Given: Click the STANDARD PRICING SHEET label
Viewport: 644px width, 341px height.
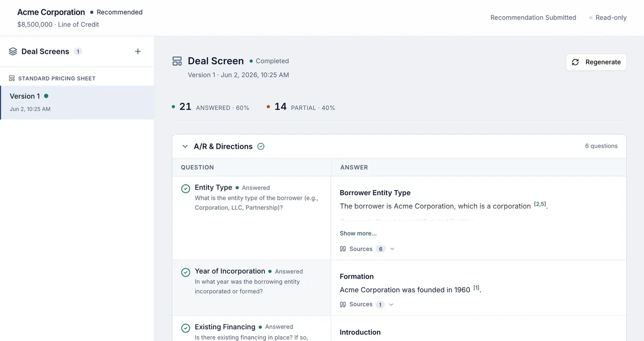Looking at the screenshot, I should [x=57, y=78].
